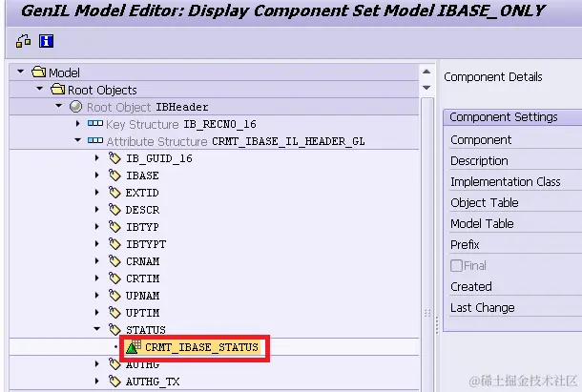582x392 pixels.
Task: Collapse Attribute Structure CRMT_IBASE_IL_HEADER_GL
Action: pos(77,140)
